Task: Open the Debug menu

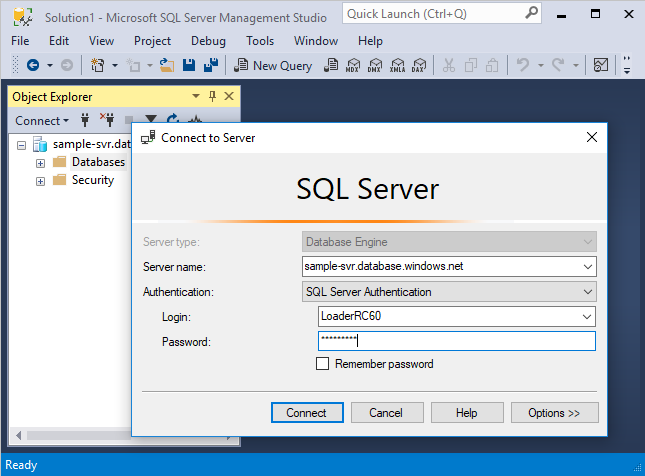Action: click(x=208, y=41)
